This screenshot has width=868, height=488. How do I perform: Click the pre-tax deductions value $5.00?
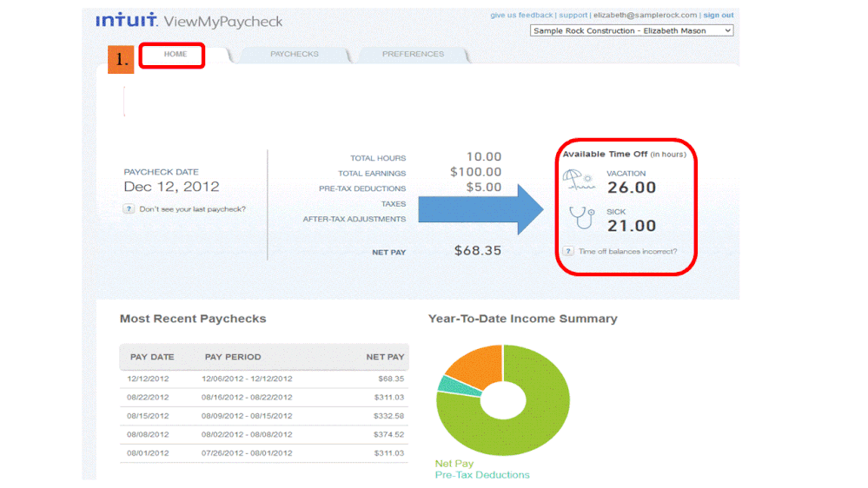483,188
